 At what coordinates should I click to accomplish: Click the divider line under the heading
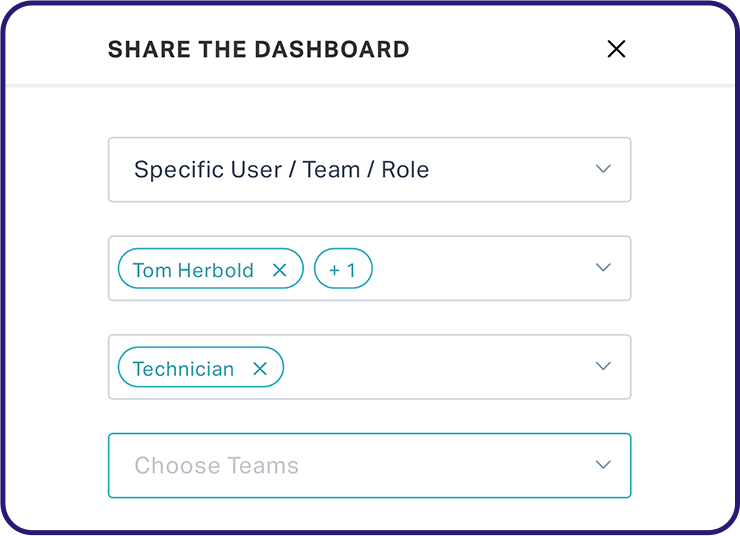pos(370,86)
